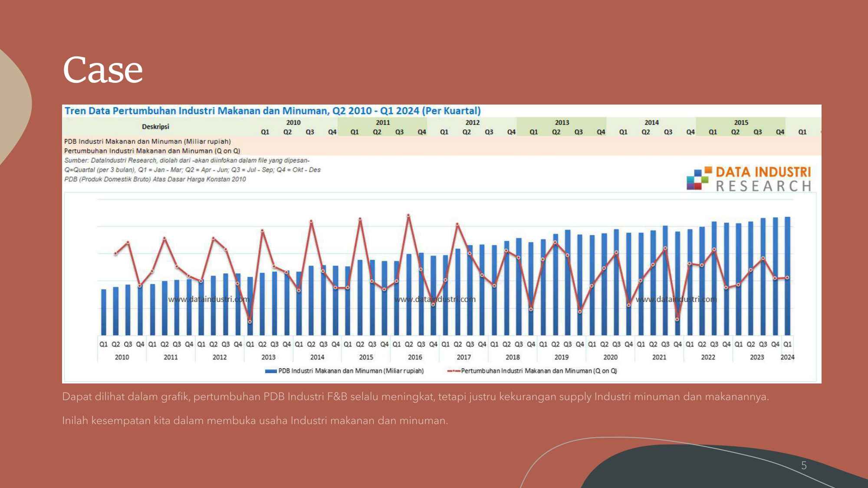Click the red line legend marker for Pertumbuhan
The image size is (868, 488).
454,371
